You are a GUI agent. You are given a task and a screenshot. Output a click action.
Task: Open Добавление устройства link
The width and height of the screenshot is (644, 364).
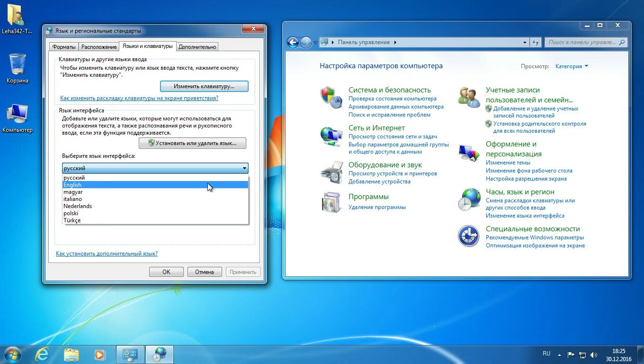click(x=379, y=182)
